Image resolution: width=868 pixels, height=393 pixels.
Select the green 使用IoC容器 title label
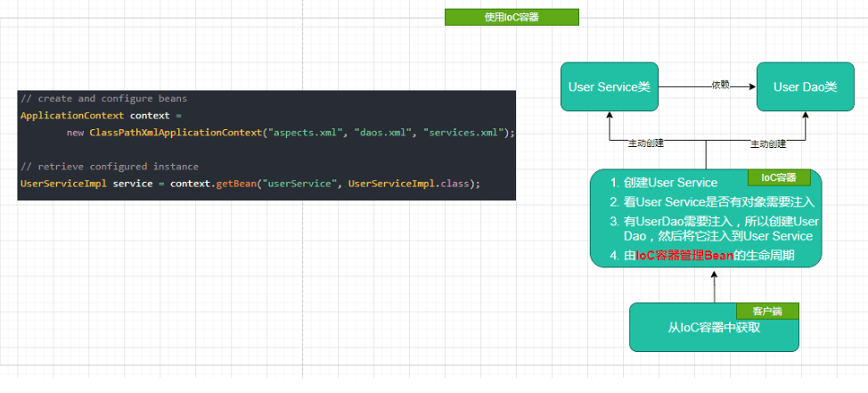[x=512, y=17]
